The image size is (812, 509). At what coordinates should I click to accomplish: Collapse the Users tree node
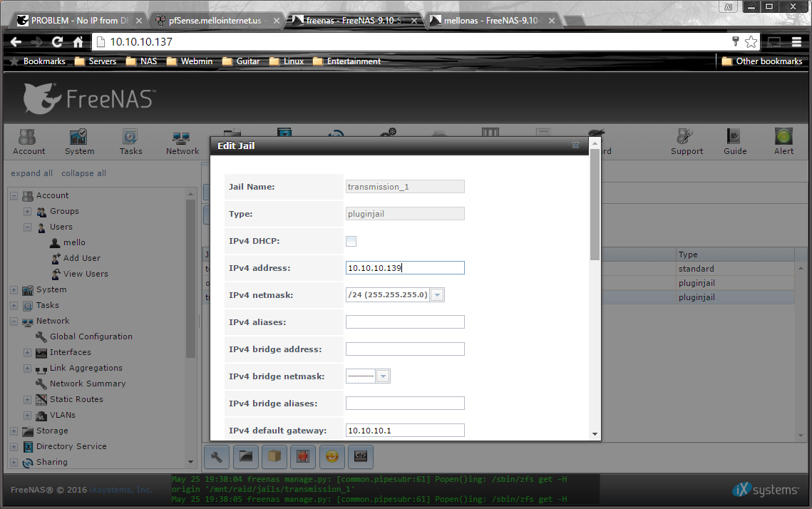[x=27, y=227]
